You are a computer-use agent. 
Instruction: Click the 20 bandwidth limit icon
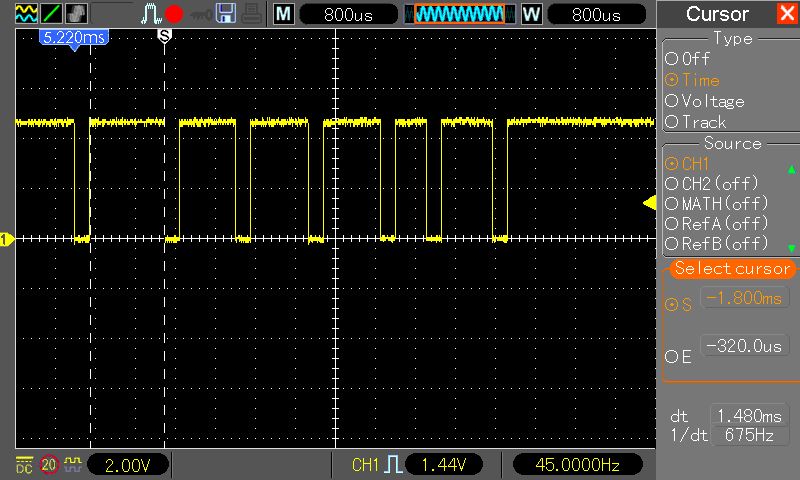tap(49, 465)
